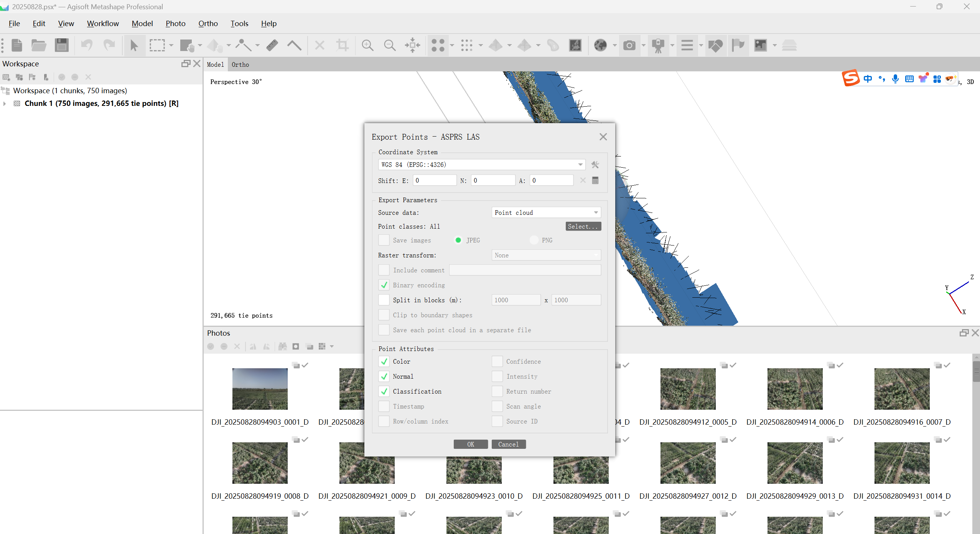This screenshot has height=534, width=980.
Task: Click the Shift N input field
Action: pos(493,180)
